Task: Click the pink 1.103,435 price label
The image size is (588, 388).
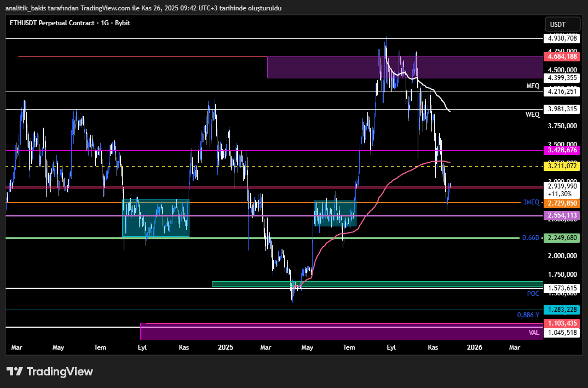Action: pos(561,323)
